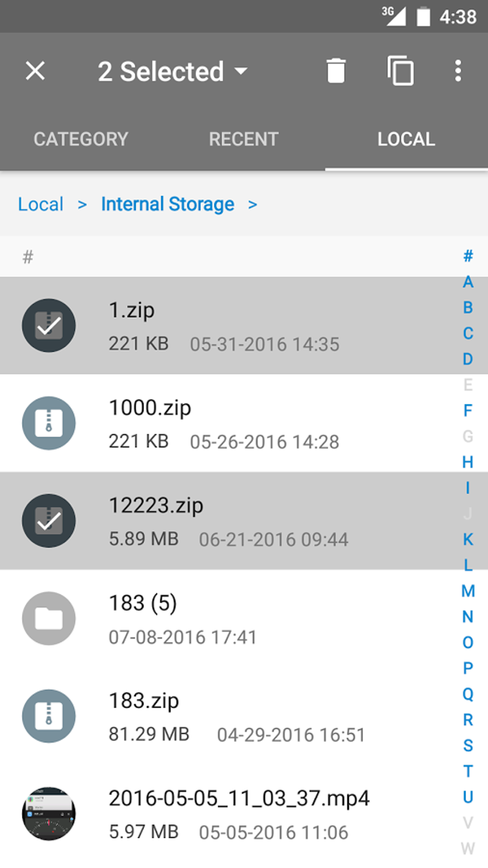Expand path arrow after Internal Storage
This screenshot has width=488, height=868.
click(x=253, y=205)
